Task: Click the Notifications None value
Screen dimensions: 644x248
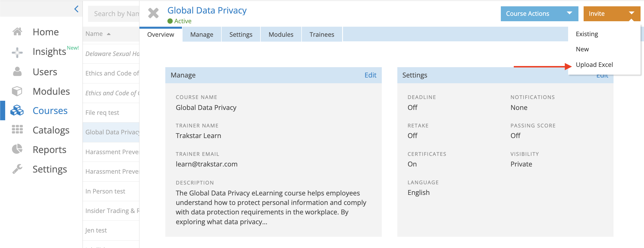Action: pos(519,108)
